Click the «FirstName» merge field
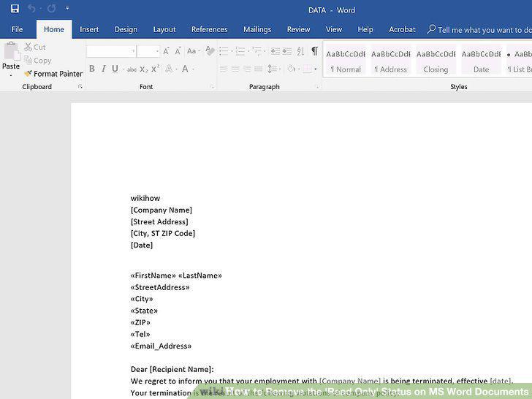 (x=153, y=275)
